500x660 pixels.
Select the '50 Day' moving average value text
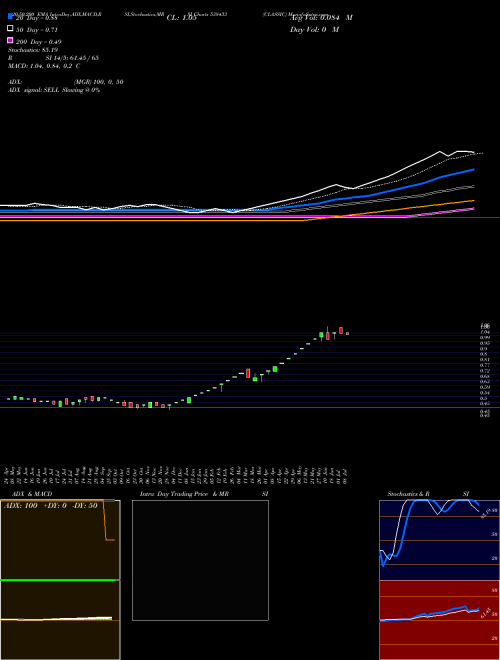(x=36, y=30)
